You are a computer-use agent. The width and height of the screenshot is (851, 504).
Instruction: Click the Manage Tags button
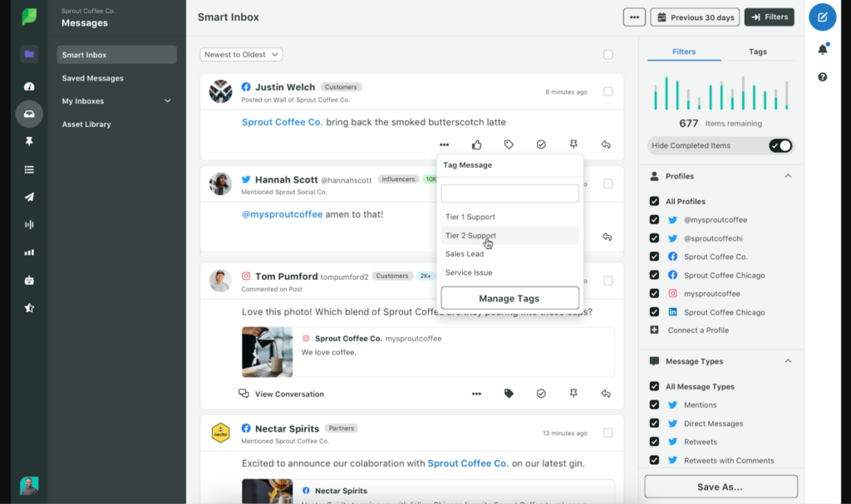click(x=509, y=298)
